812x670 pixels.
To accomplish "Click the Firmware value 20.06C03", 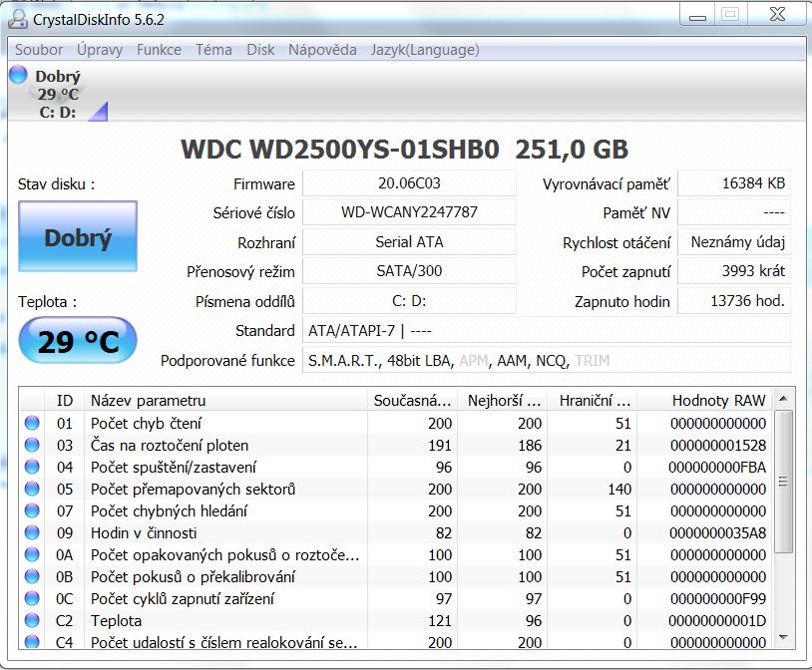I will point(409,183).
